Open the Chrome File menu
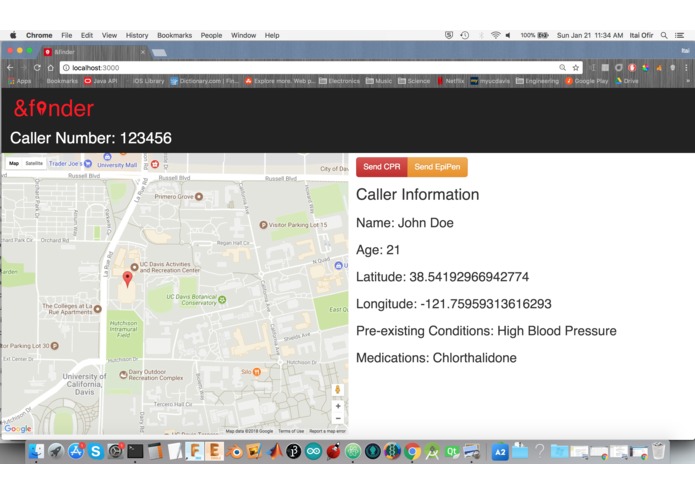 [x=66, y=35]
